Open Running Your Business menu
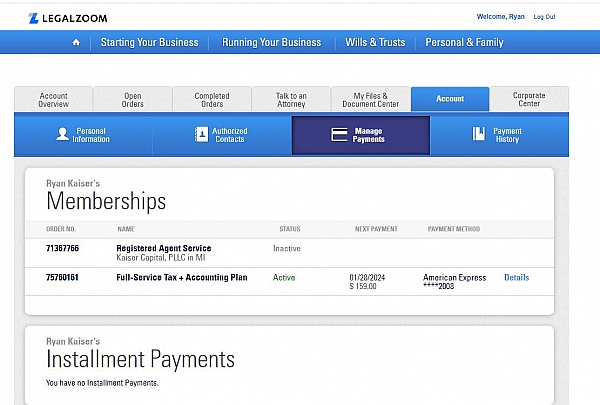Viewport: 600px width, 405px height. click(x=271, y=43)
